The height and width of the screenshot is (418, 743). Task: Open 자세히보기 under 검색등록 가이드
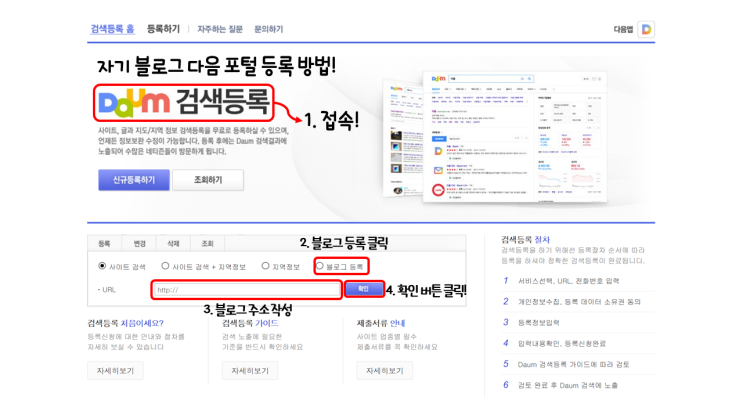click(x=250, y=371)
